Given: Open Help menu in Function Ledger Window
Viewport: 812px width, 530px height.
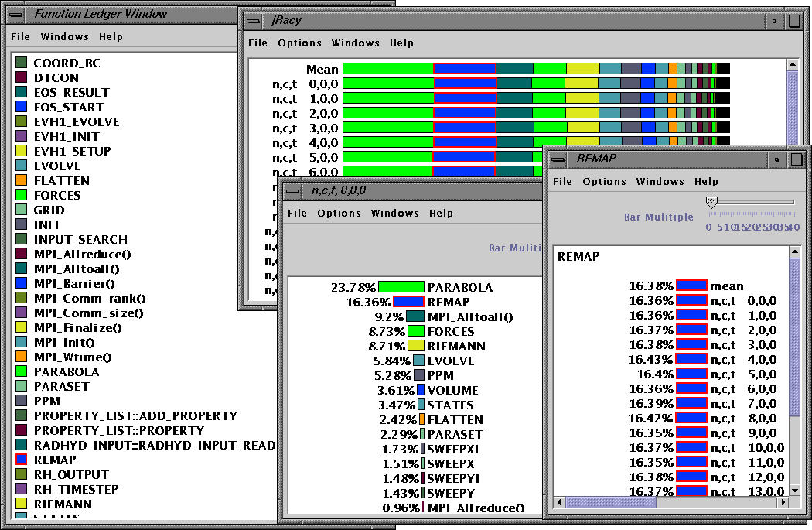Looking at the screenshot, I should (x=111, y=37).
